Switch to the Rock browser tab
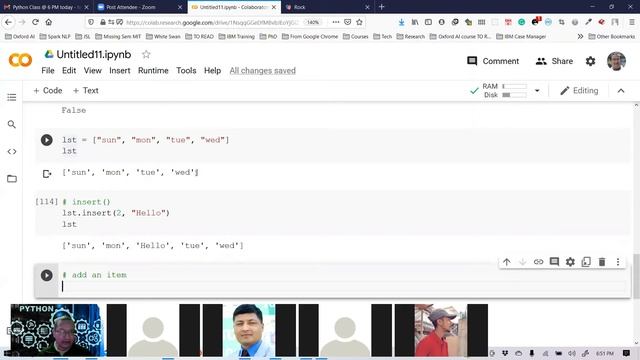This screenshot has height=360, width=640. click(328, 7)
